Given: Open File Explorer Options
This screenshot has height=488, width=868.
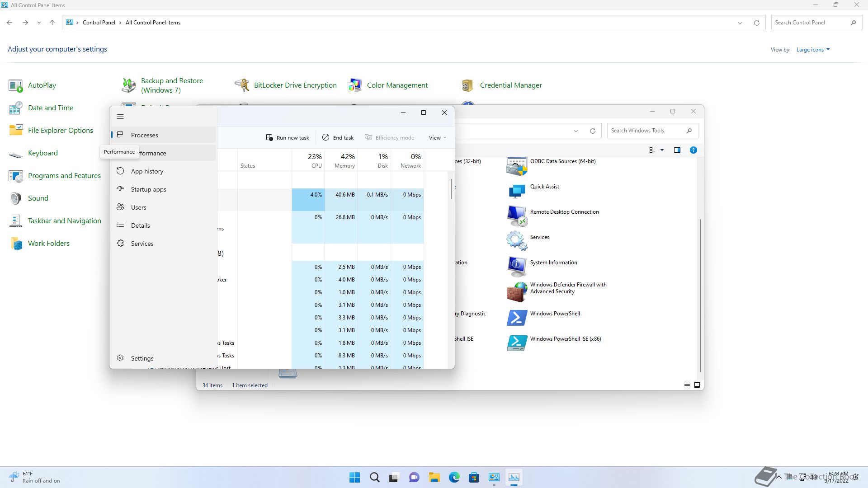Looking at the screenshot, I should pyautogui.click(x=51, y=131).
